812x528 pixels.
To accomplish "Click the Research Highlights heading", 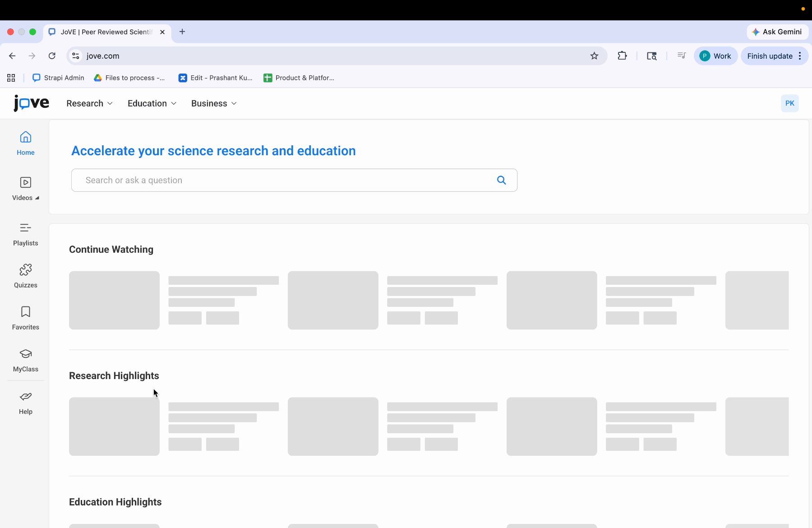I will pos(114,376).
